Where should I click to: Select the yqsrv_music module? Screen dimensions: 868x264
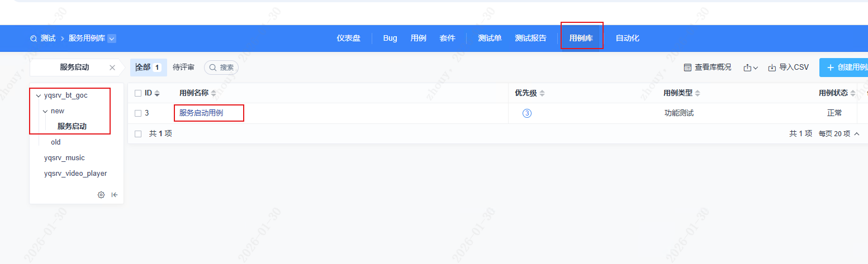tap(64, 158)
